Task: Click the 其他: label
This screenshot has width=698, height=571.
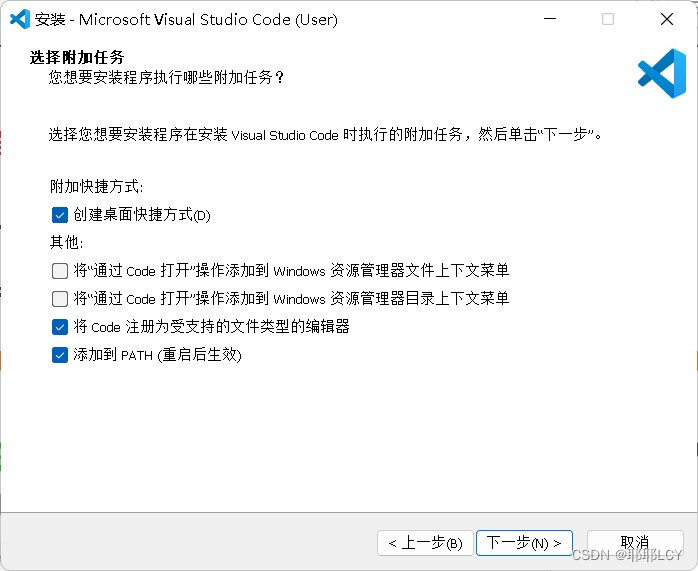Action: click(67, 243)
